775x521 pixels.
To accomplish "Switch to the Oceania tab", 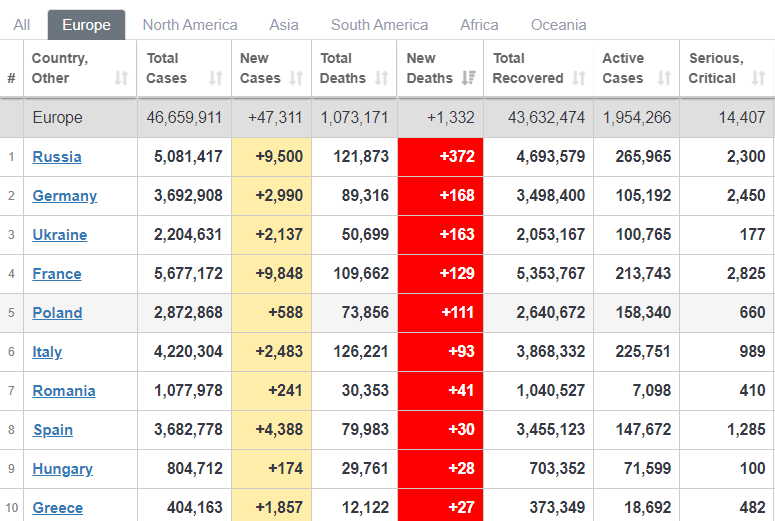I will (558, 25).
